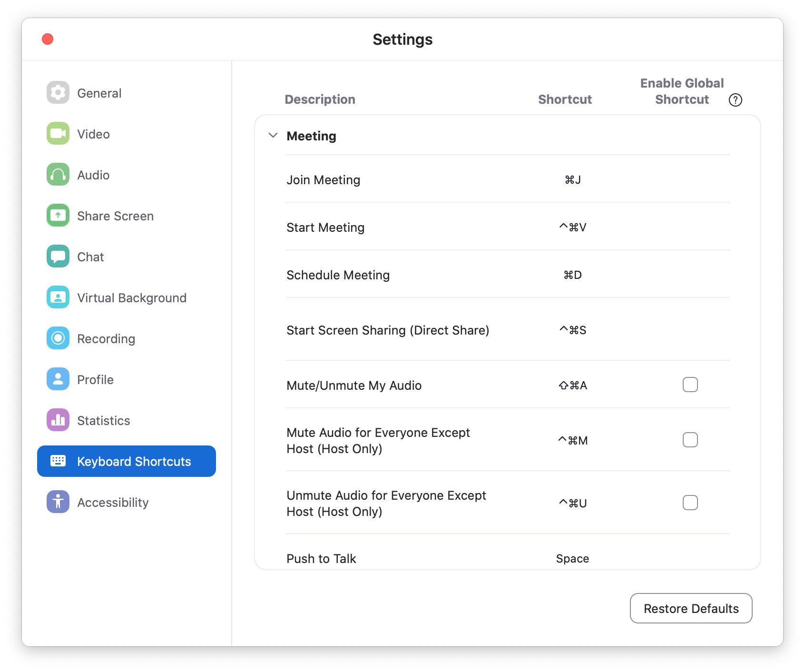Check global shortcut for Mute Audio for Everyone
The width and height of the screenshot is (805, 672).
pos(690,440)
